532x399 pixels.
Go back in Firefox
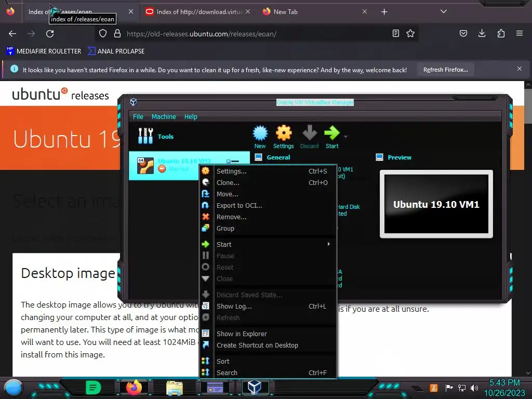pos(12,34)
